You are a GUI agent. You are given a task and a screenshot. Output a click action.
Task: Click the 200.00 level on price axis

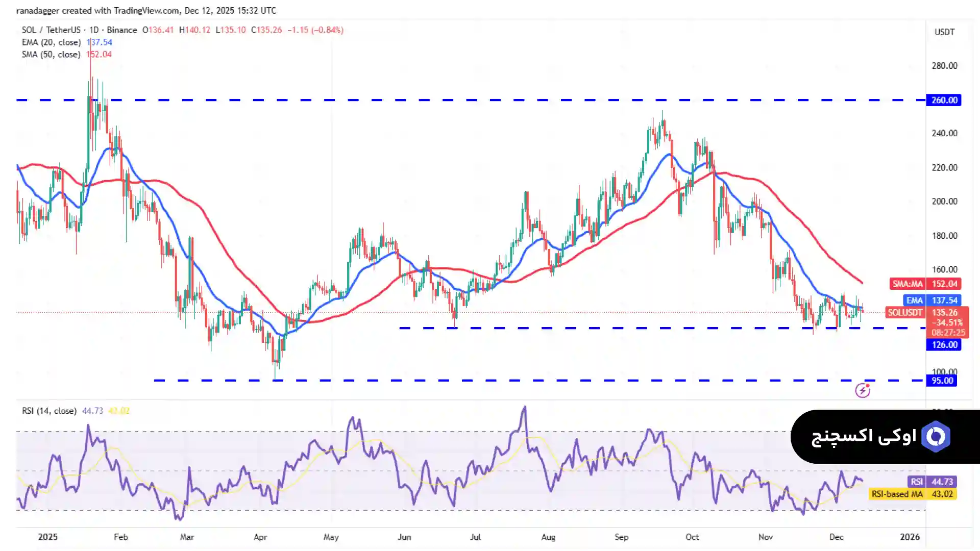coord(944,202)
